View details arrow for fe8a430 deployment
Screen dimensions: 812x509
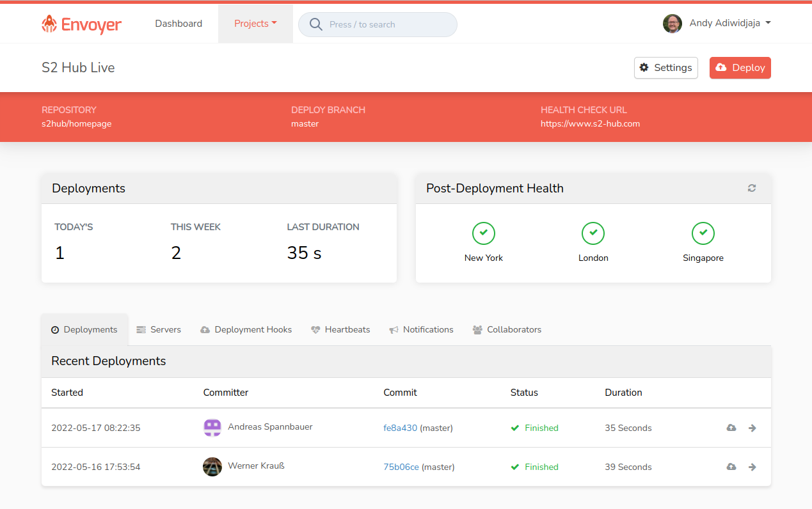752,428
